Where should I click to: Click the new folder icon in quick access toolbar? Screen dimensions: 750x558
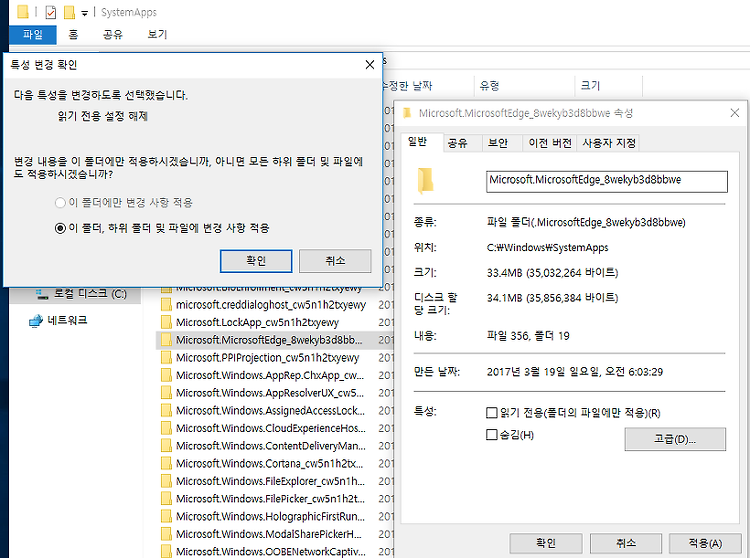pyautogui.click(x=69, y=12)
